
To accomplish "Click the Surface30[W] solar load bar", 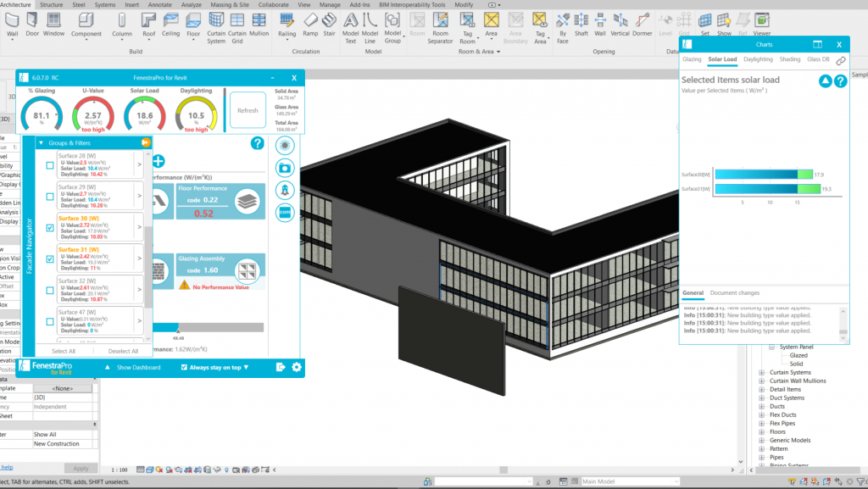I will [764, 175].
